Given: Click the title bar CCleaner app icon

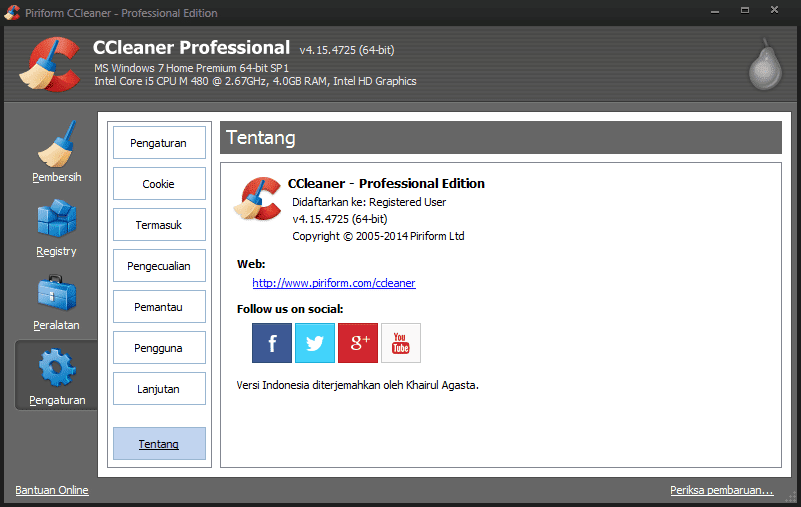Looking at the screenshot, I should [x=12, y=12].
